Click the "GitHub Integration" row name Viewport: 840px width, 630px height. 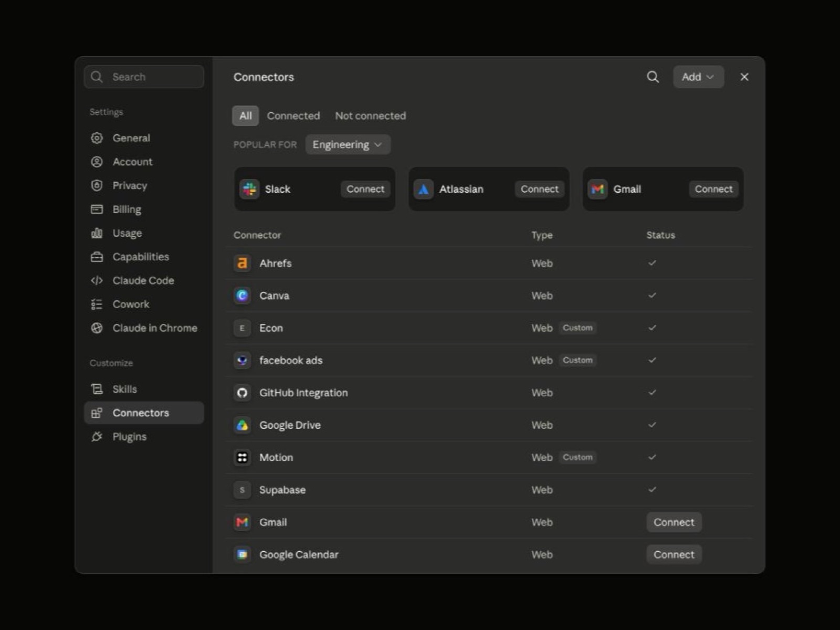[x=303, y=393]
